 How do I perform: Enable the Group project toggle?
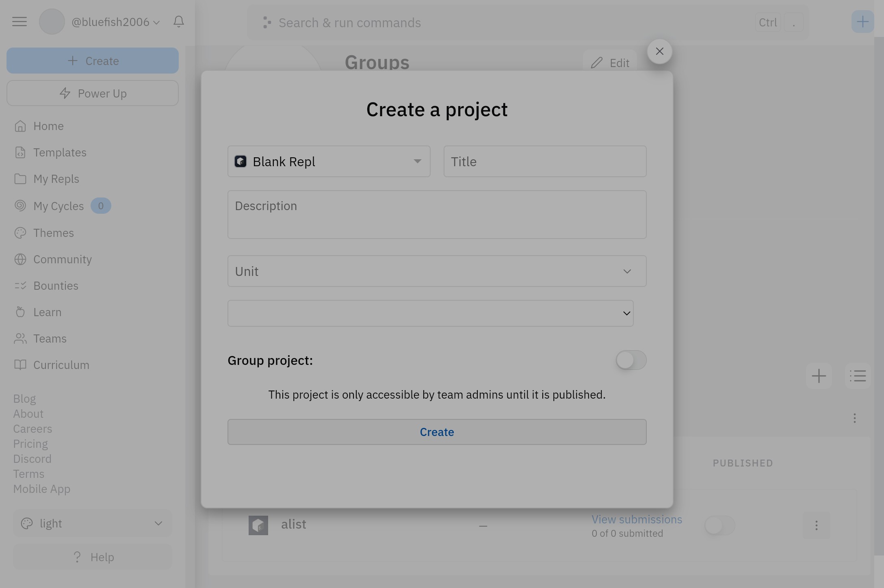tap(631, 360)
